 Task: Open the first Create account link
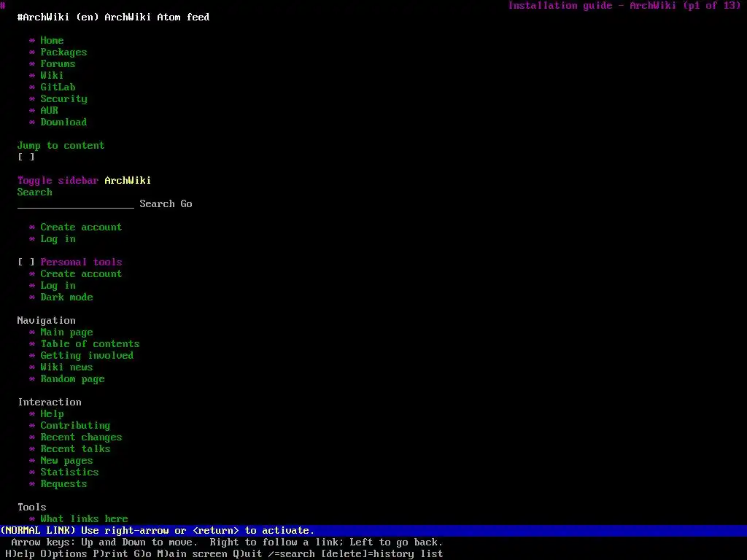81,227
